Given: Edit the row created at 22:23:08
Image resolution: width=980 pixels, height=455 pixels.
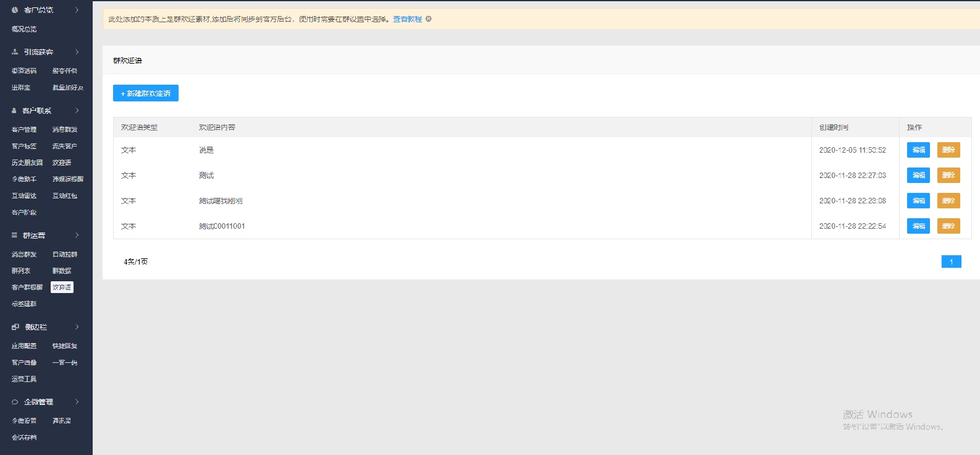Looking at the screenshot, I should (x=918, y=201).
